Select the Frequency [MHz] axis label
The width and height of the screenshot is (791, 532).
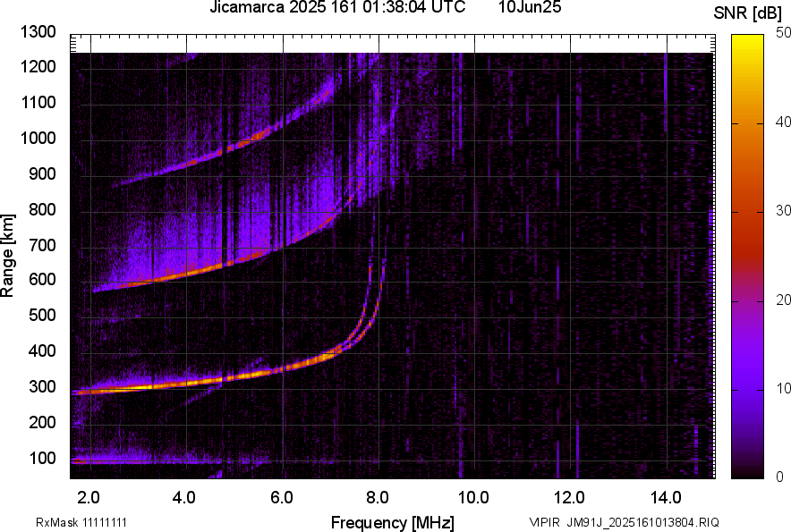[x=392, y=522]
